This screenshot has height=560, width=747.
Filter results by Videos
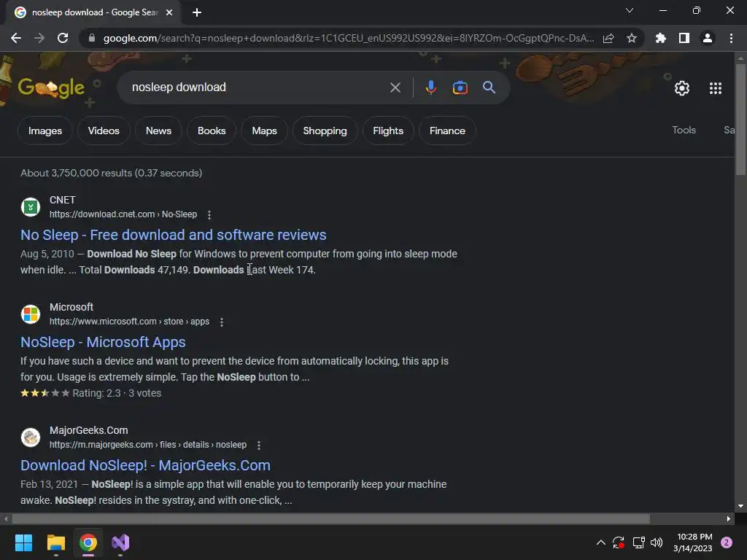(104, 131)
